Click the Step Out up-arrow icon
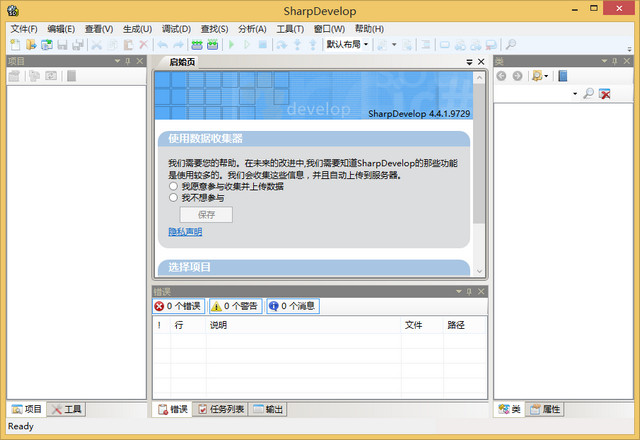The image size is (640, 440). point(313,44)
